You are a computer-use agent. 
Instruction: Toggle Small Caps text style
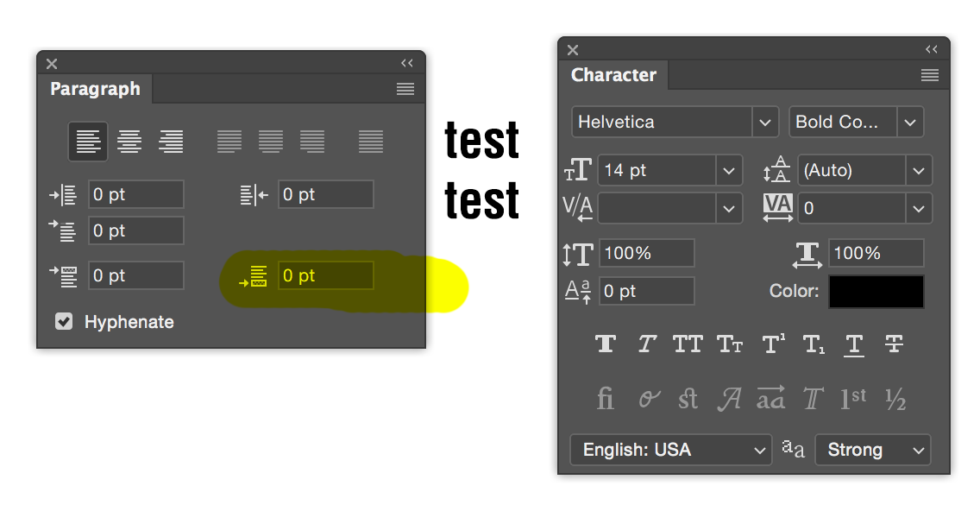click(730, 344)
